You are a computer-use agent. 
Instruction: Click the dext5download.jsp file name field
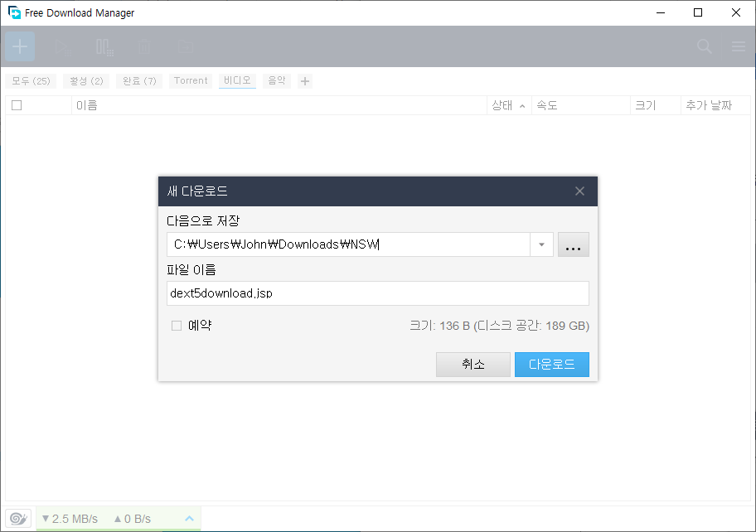(x=378, y=293)
